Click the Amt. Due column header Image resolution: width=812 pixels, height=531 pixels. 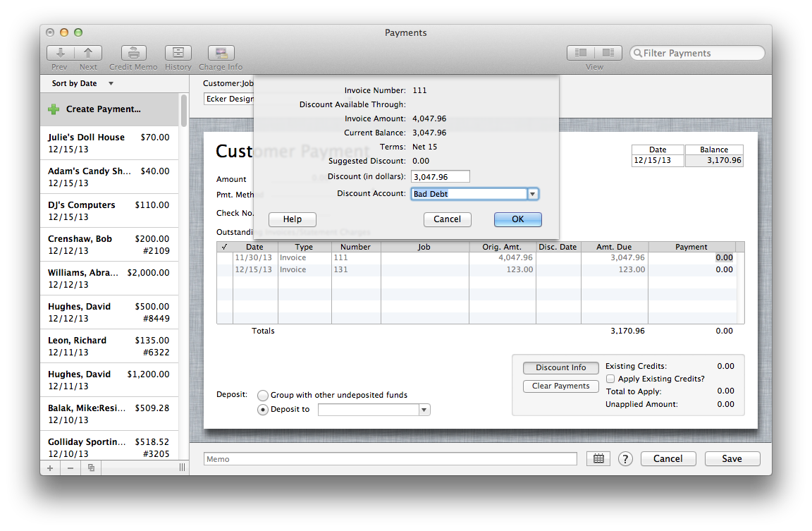click(614, 247)
